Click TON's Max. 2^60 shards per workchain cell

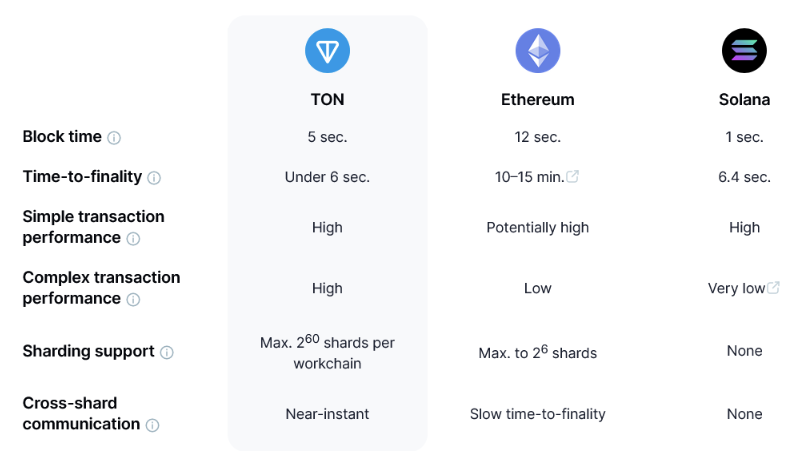tap(327, 353)
